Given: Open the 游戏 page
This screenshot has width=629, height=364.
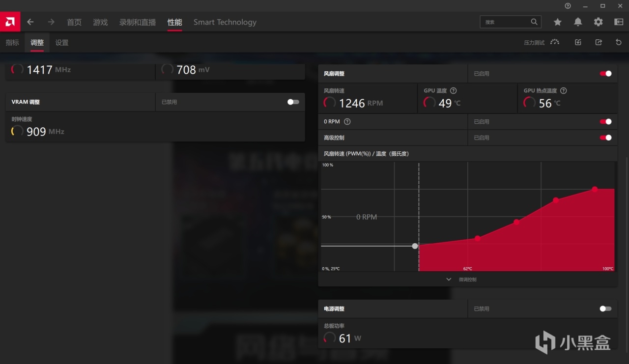Looking at the screenshot, I should coord(100,22).
